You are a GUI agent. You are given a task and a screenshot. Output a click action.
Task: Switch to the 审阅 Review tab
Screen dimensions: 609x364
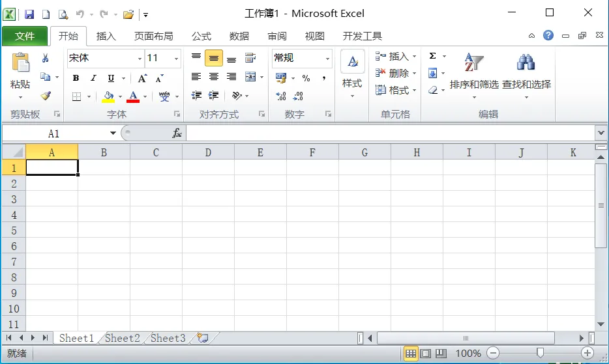277,36
